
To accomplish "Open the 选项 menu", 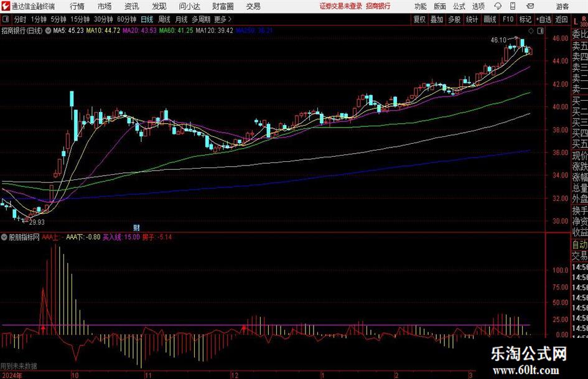I will (478, 6).
